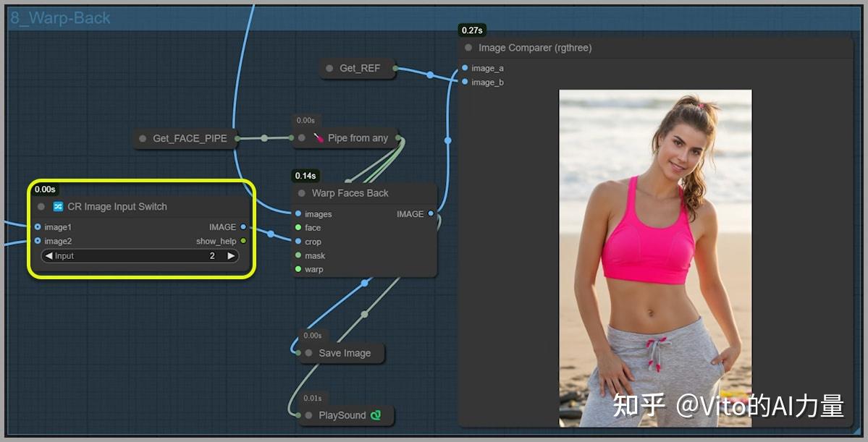Collapse the Image Comparer node using its title circle

coord(467,46)
